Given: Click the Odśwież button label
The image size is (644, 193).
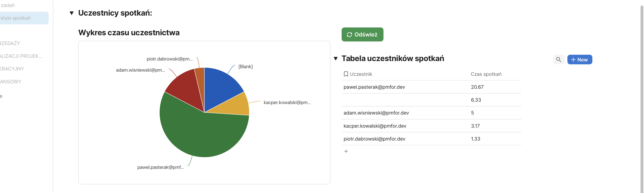Looking at the screenshot, I should click(366, 34).
